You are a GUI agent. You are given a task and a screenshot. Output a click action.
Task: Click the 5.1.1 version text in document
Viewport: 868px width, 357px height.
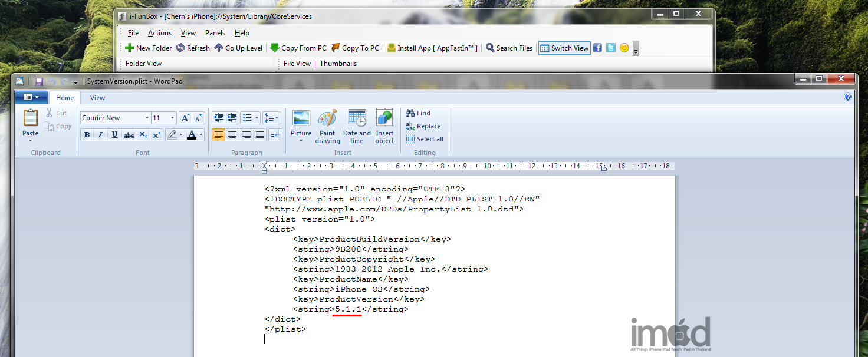[347, 309]
